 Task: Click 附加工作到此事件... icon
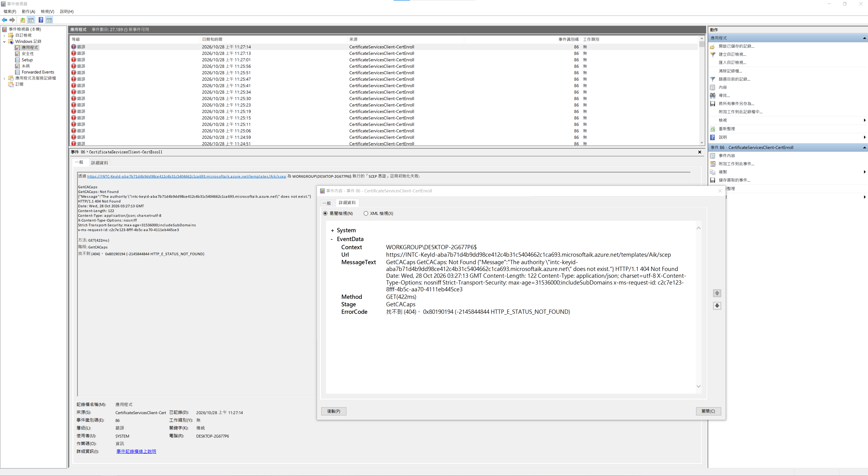click(x=713, y=164)
